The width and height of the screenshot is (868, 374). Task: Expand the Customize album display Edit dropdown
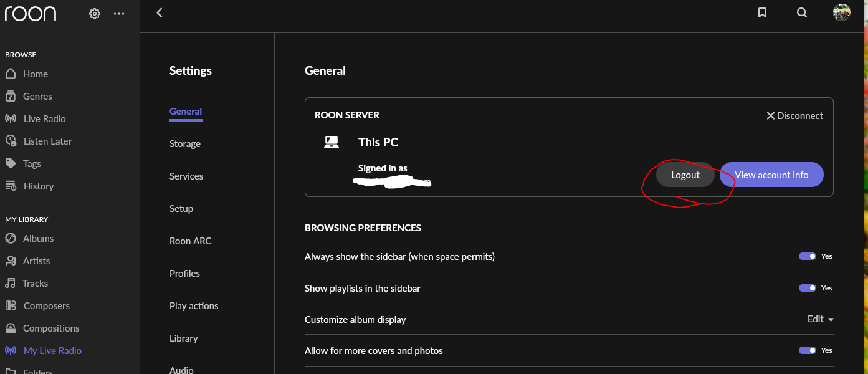[x=820, y=319]
